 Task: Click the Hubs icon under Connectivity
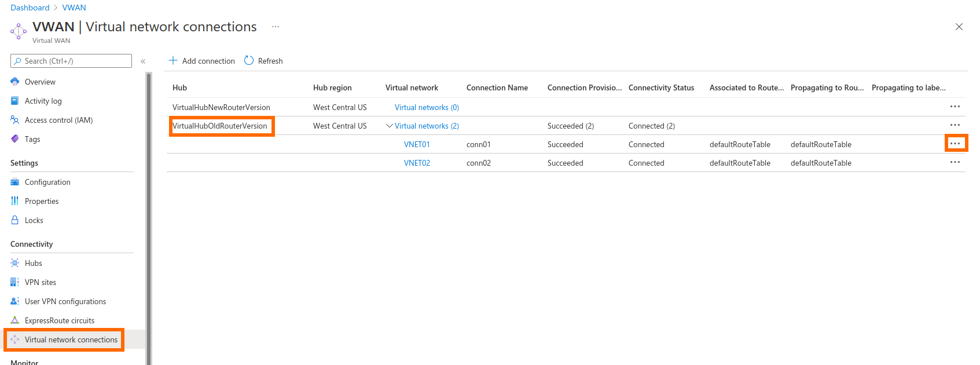(15, 262)
